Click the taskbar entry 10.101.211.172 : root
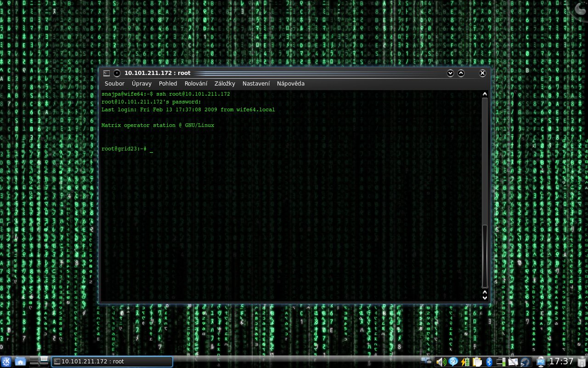The width and height of the screenshot is (588, 368). pyautogui.click(x=112, y=362)
